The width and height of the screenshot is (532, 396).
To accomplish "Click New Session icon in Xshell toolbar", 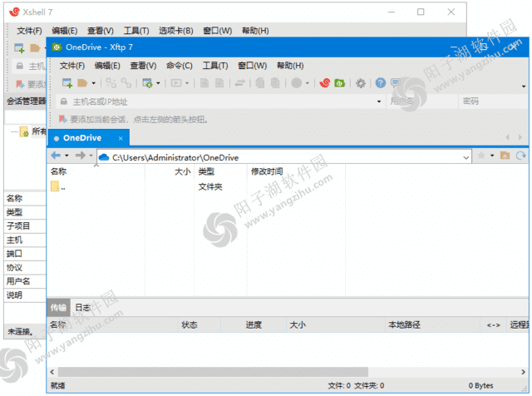I will (x=19, y=48).
